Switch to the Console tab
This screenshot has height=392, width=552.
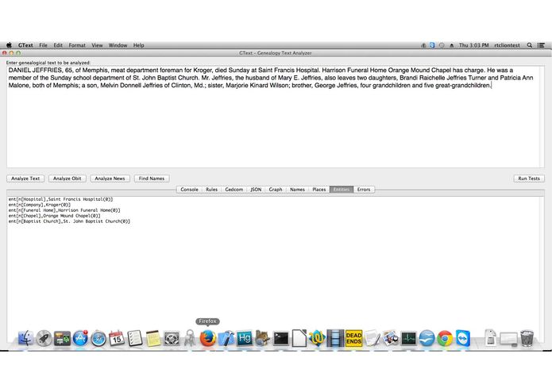pos(189,189)
